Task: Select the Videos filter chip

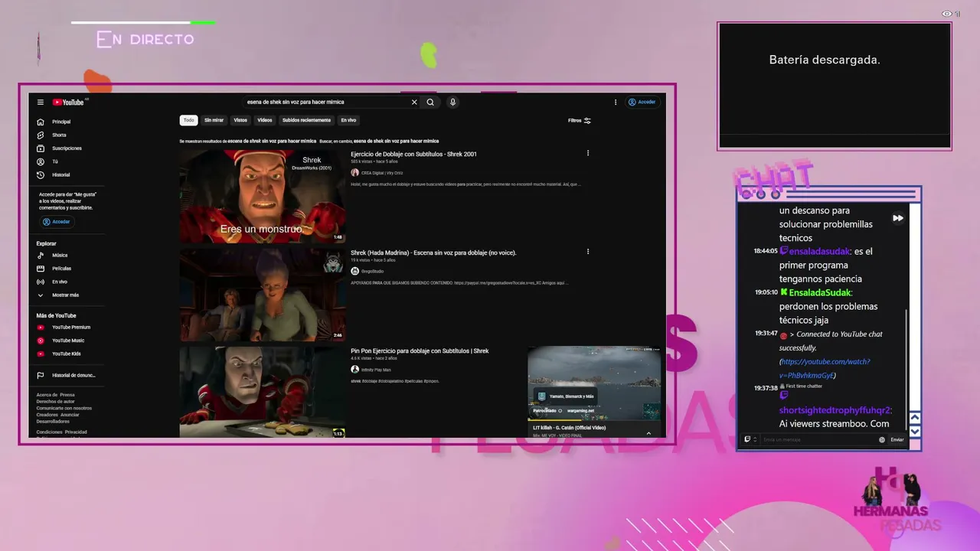Action: click(x=265, y=120)
